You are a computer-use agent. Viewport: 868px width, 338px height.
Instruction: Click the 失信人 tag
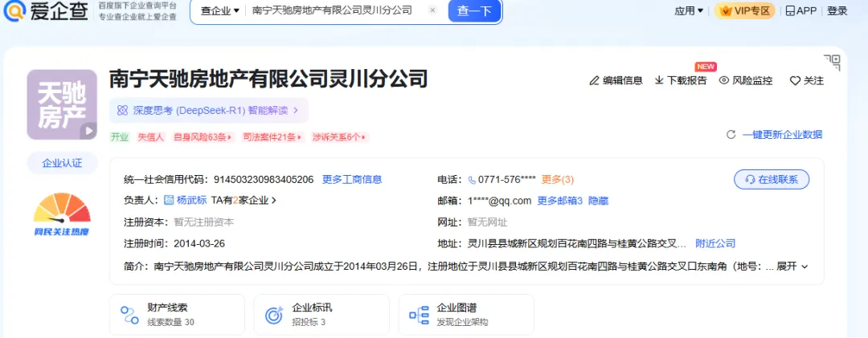coord(151,137)
